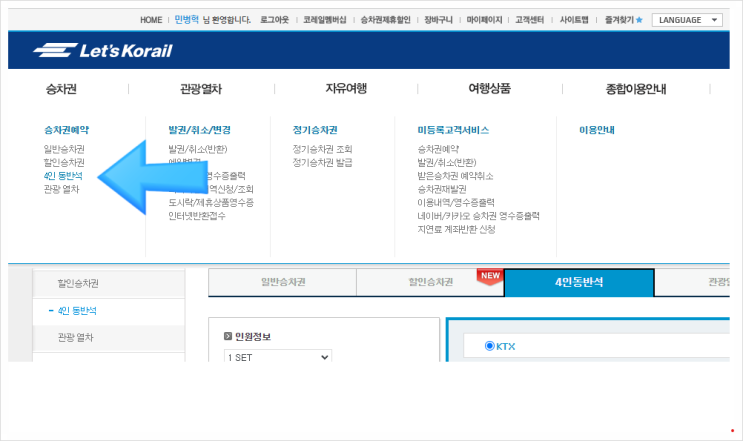Choose 승차권예약 under 미등록고객서비스

coord(438,149)
